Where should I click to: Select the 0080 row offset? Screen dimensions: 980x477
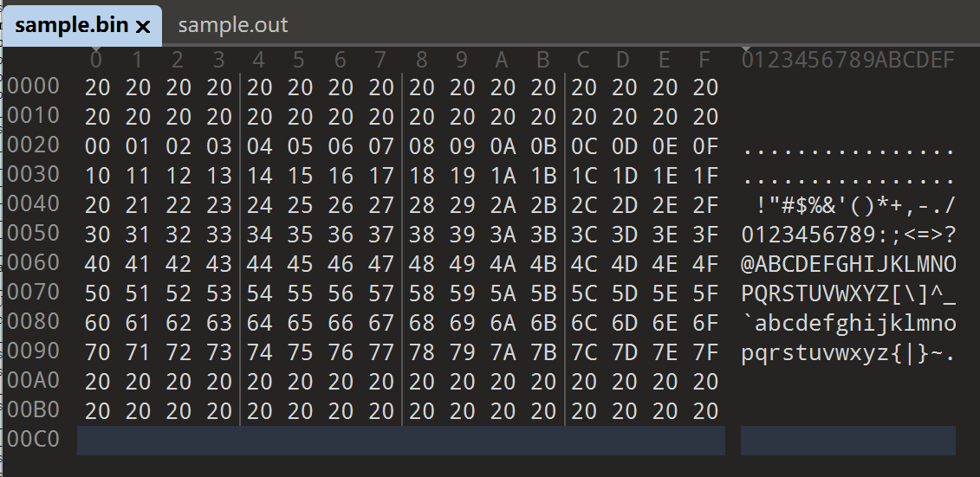[x=34, y=321]
